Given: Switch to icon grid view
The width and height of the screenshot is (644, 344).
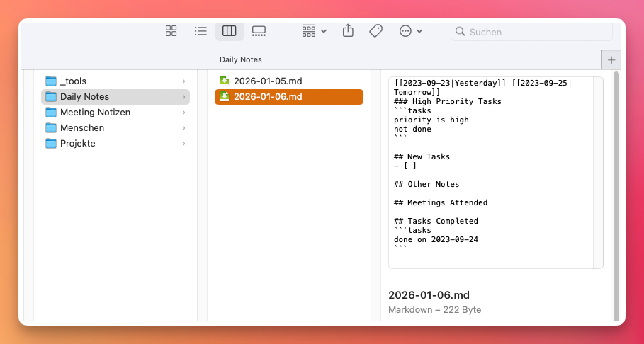Looking at the screenshot, I should (x=171, y=31).
